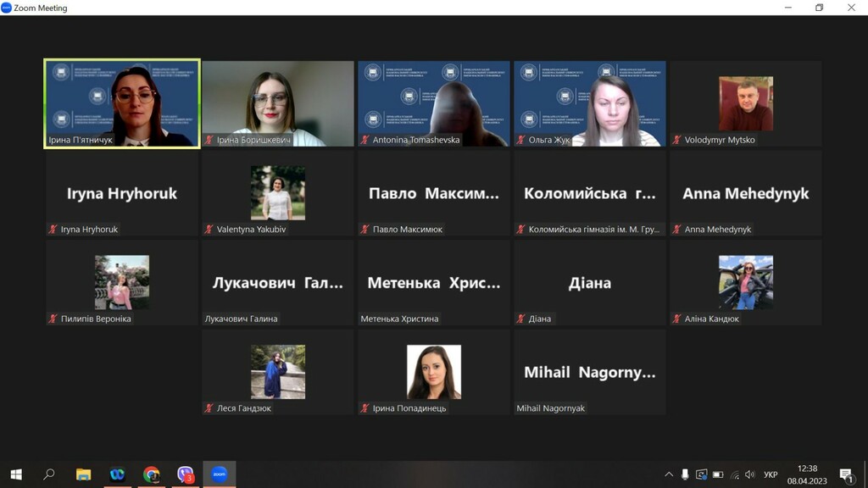The height and width of the screenshot is (488, 868).
Task: Select Ольга Жук's video tile
Action: 590,103
